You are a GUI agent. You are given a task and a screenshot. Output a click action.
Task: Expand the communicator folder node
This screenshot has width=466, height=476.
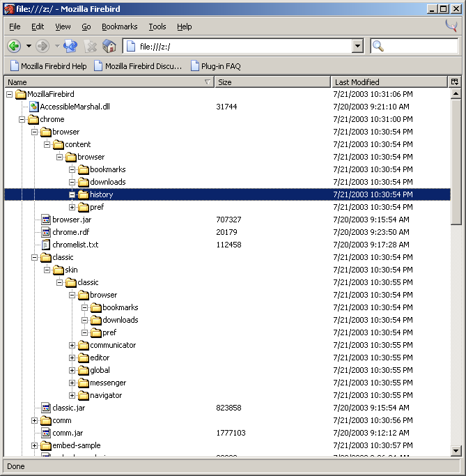pos(72,345)
